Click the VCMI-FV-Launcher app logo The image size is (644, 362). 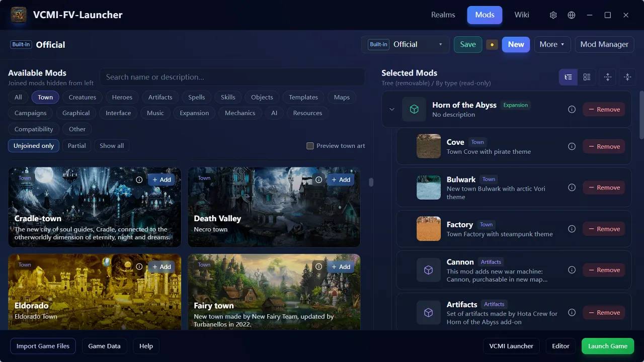[19, 15]
